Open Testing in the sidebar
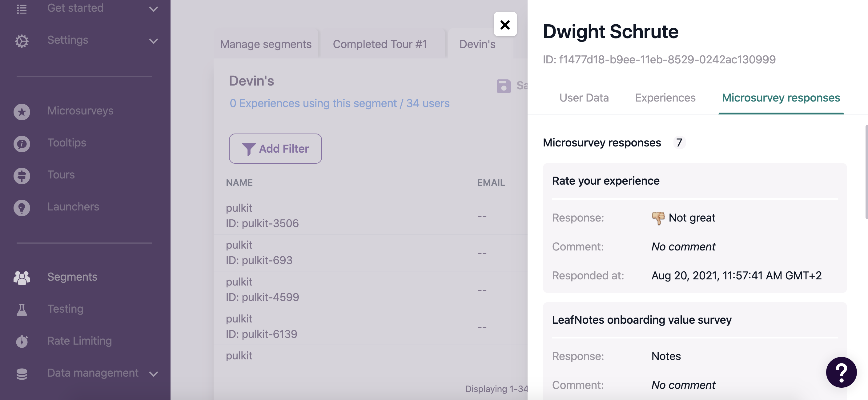The image size is (868, 400). pos(65,309)
